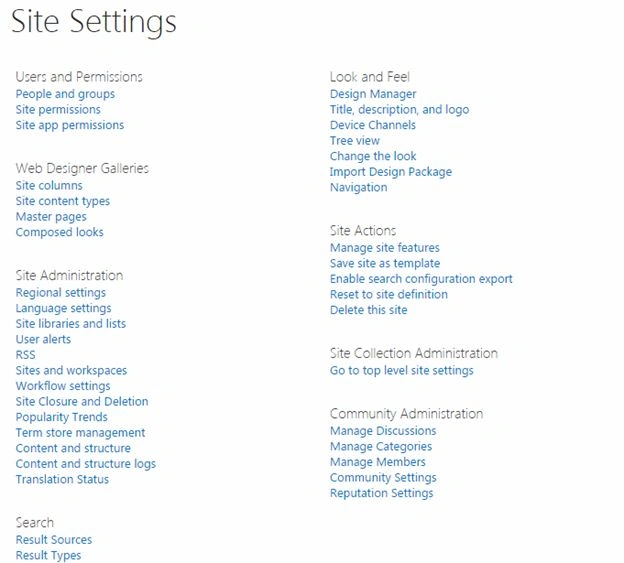
Task: Select Workflow settings
Action: 63,386
